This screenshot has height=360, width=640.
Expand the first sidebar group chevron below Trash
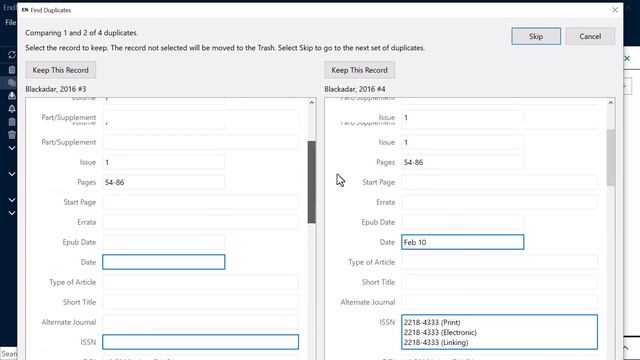pyautogui.click(x=12, y=148)
